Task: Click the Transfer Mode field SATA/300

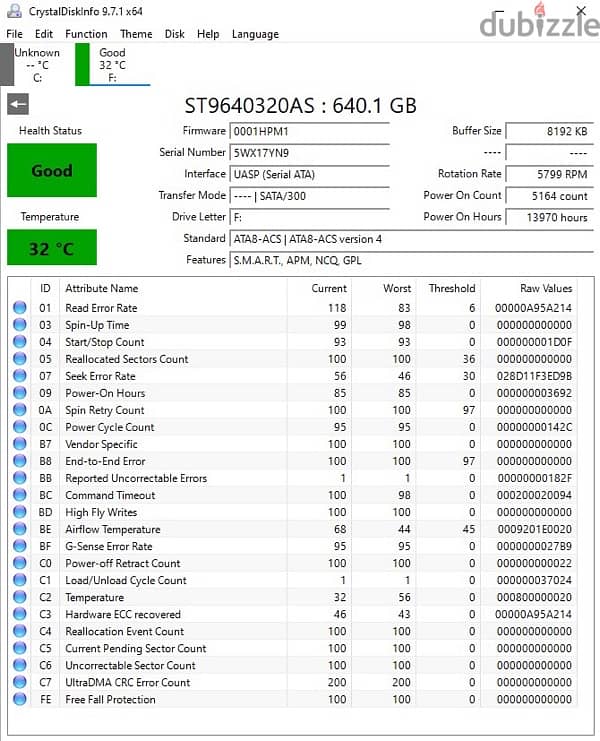Action: 309,196
